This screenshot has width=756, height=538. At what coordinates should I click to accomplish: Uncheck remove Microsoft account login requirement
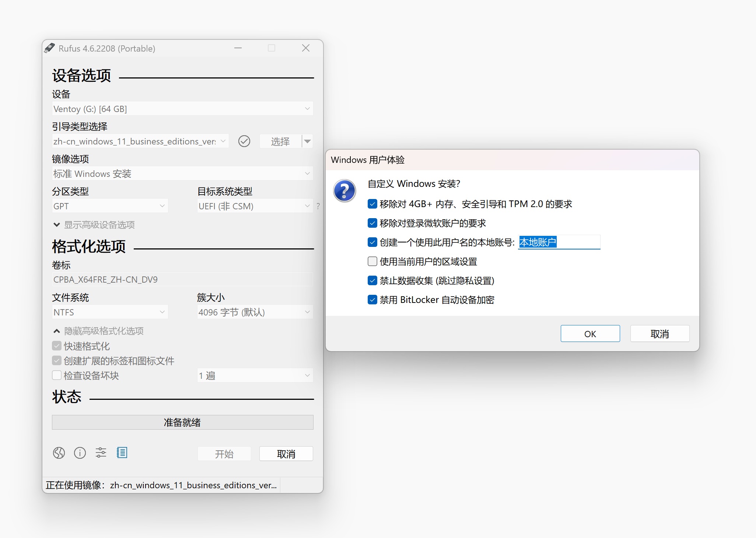pos(372,223)
